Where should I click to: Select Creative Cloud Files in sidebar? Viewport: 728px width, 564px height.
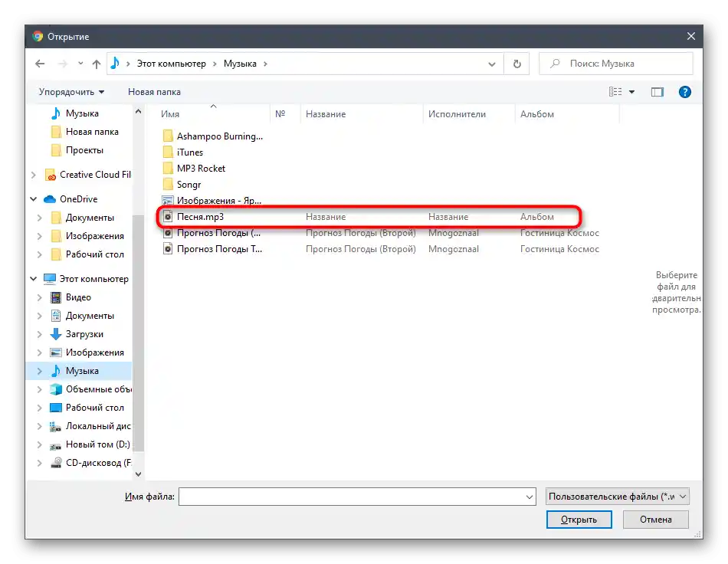tap(88, 175)
